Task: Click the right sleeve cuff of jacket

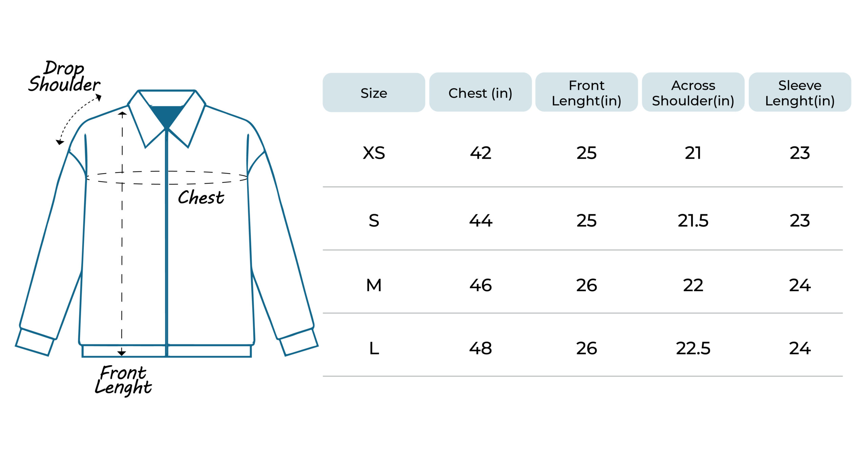Action: coord(299,342)
